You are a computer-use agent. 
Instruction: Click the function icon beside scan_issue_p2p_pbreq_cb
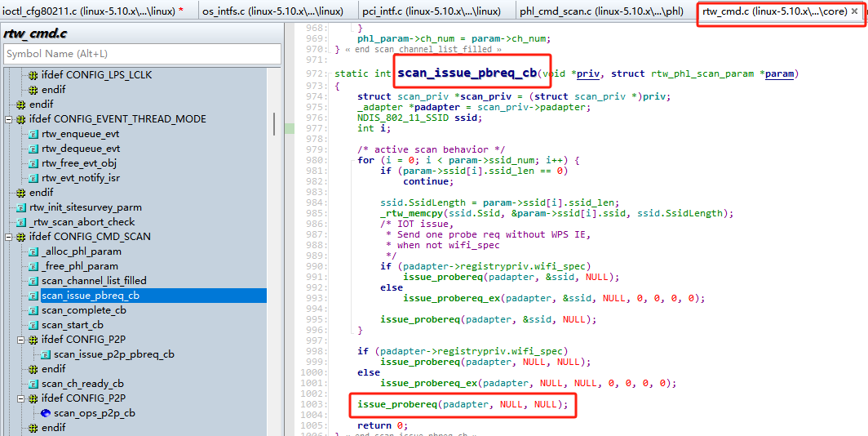46,354
